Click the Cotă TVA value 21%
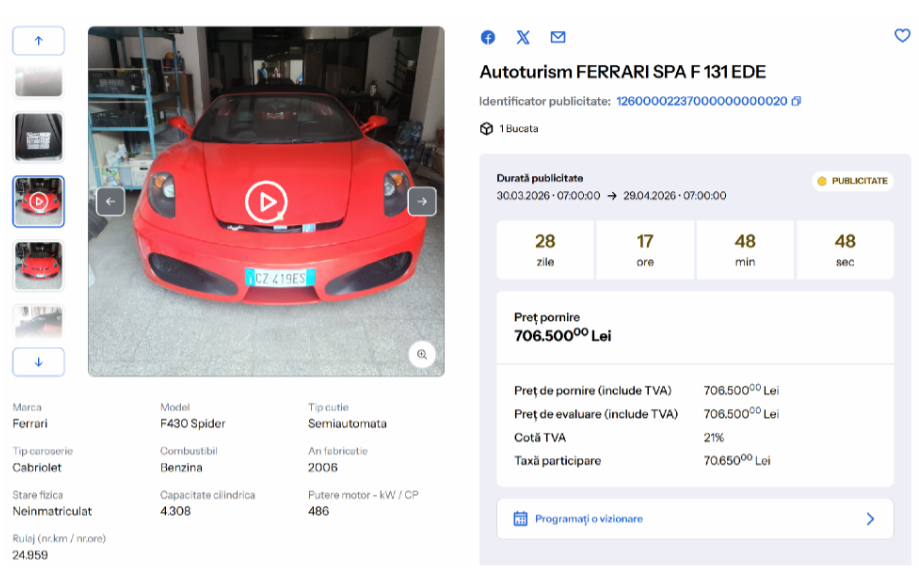Viewport: 919px width, 581px height. click(714, 437)
